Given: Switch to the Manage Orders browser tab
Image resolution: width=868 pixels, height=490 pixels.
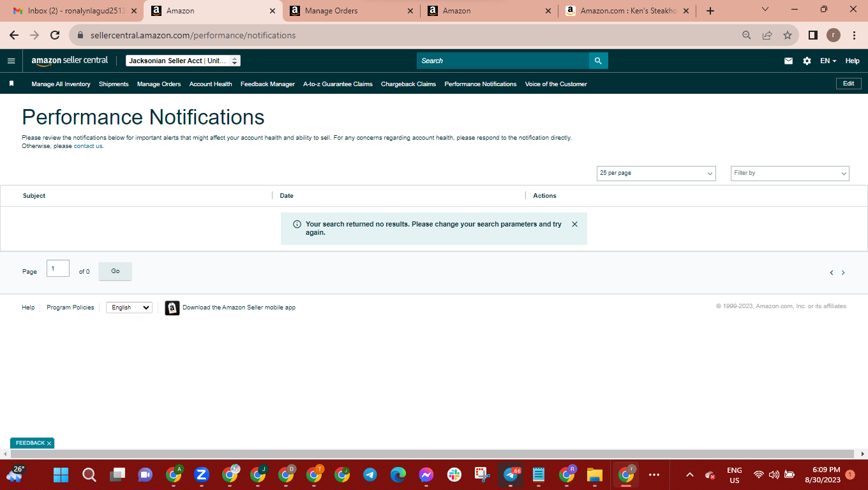Looking at the screenshot, I should 351,11.
